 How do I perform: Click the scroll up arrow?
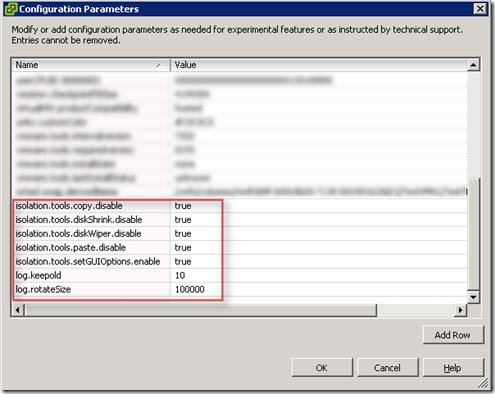(x=473, y=65)
